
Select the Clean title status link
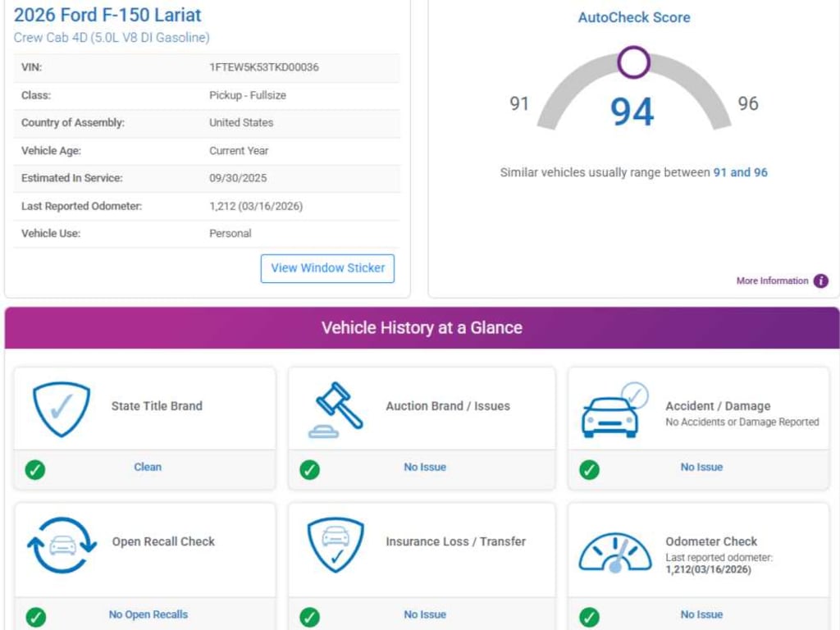click(x=148, y=467)
